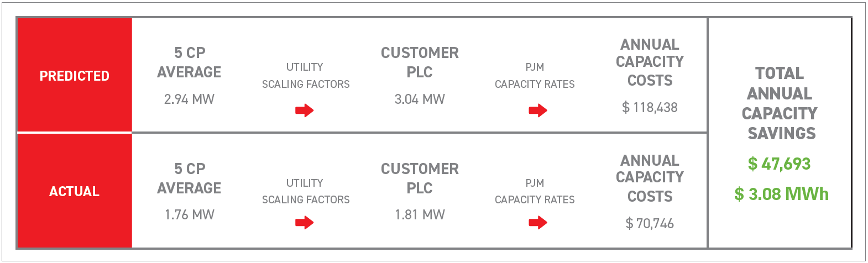Click the actual Customer PLC value 1.81 MW
This screenshot has width=868, height=263.
(x=420, y=215)
